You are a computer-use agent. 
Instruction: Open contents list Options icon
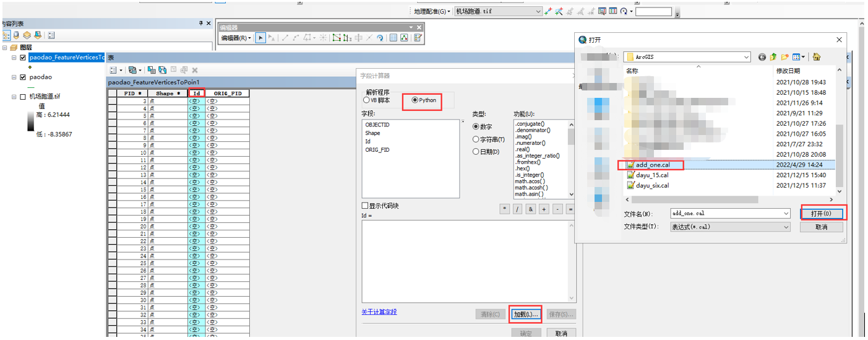click(51, 35)
